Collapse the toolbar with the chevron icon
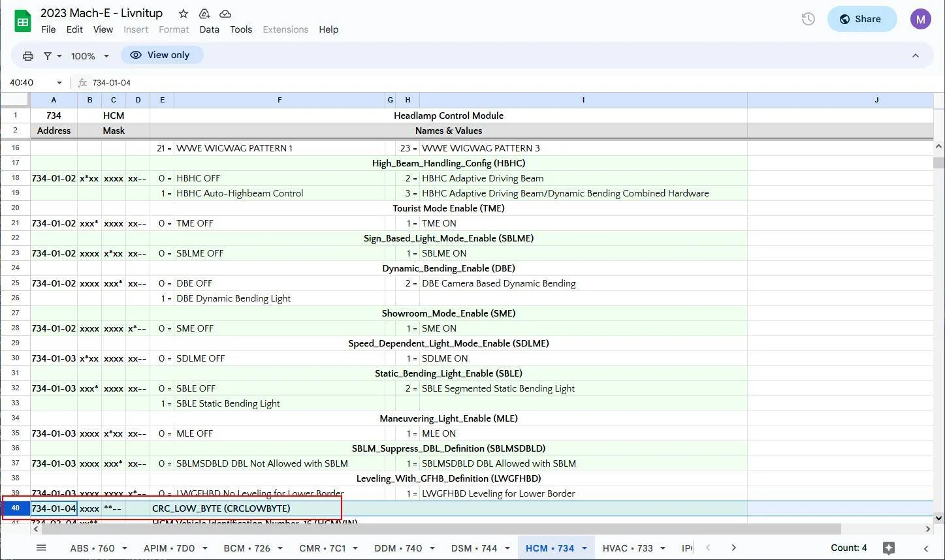Image resolution: width=945 pixels, height=560 pixels. [916, 56]
